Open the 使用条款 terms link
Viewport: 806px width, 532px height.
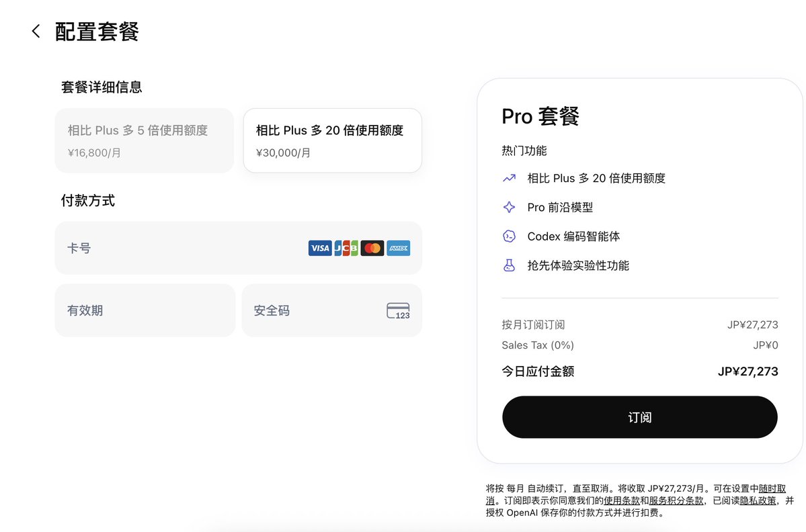tap(621, 500)
